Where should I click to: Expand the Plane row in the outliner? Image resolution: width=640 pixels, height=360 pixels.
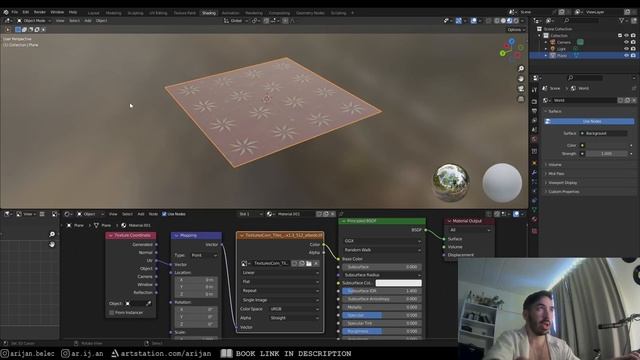546,55
